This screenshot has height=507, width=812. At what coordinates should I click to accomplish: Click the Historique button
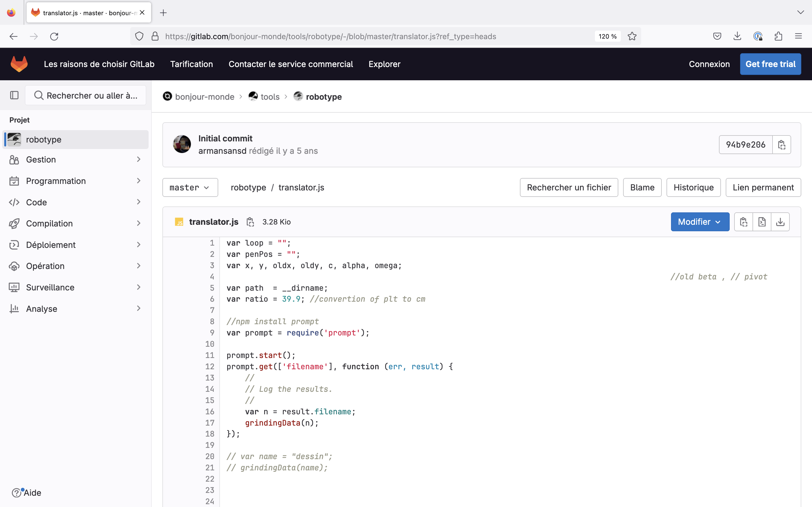pos(693,187)
